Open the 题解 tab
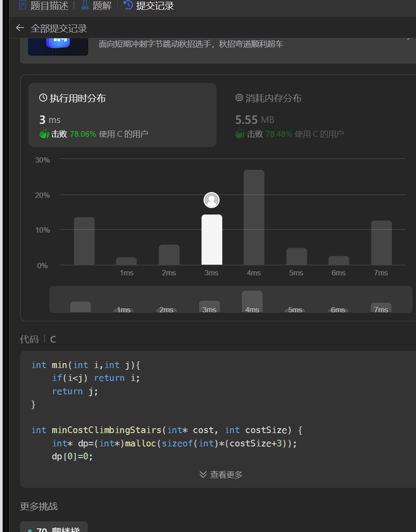 tap(101, 5)
